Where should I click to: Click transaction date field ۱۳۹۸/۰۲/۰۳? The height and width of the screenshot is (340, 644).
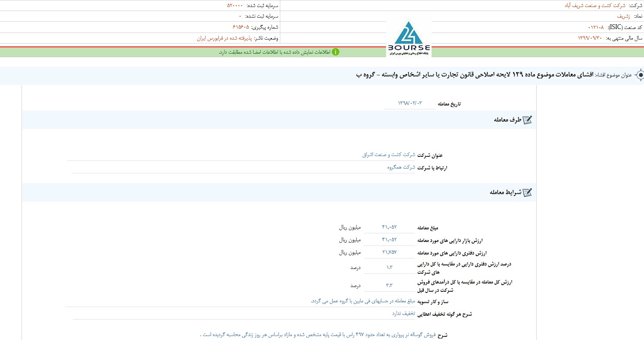coord(410,103)
